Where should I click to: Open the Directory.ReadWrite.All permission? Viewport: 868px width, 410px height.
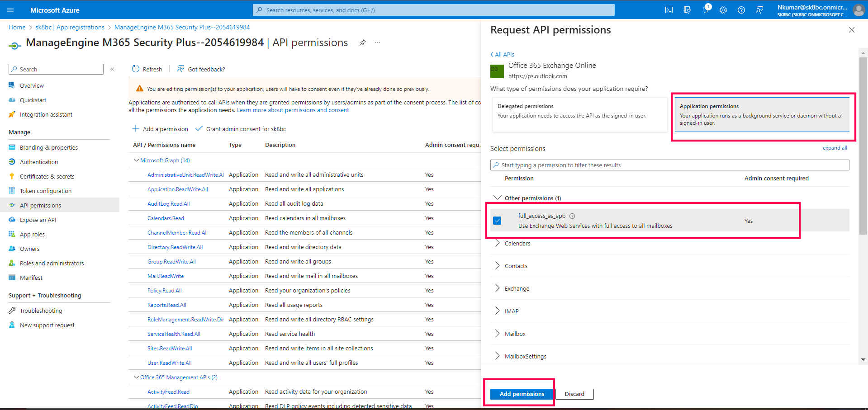175,247
